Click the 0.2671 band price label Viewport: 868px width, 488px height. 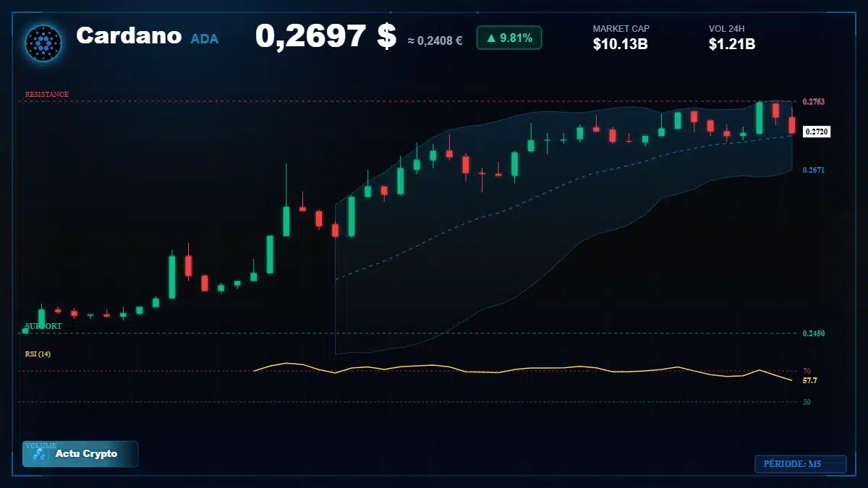814,170
